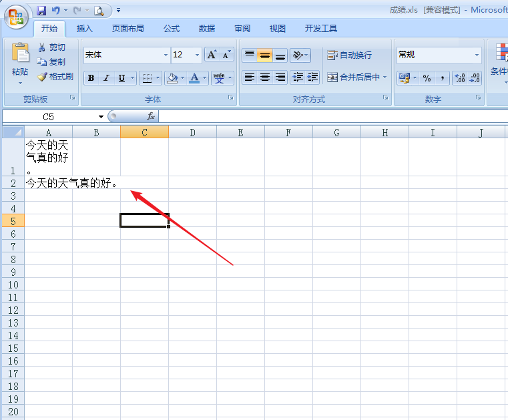Image resolution: width=508 pixels, height=420 pixels.
Task: Click the Name Box showing C5
Action: coord(49,117)
